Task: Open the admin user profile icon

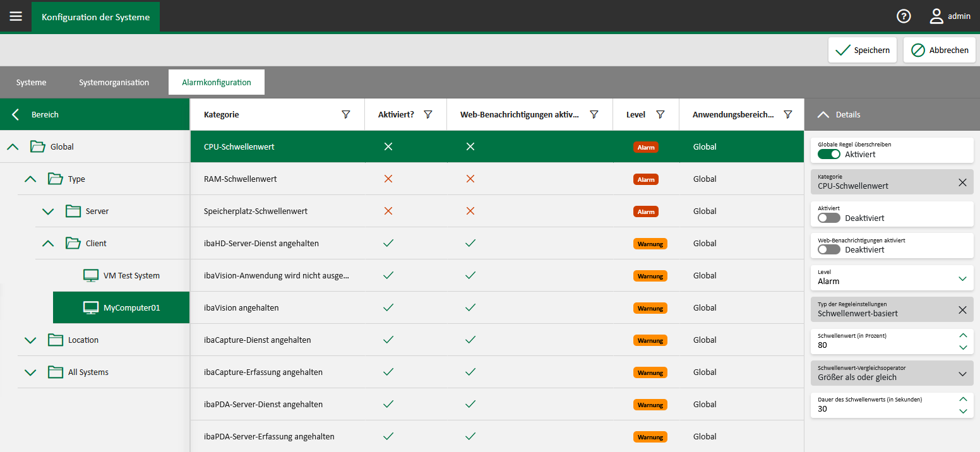Action: [x=936, y=16]
